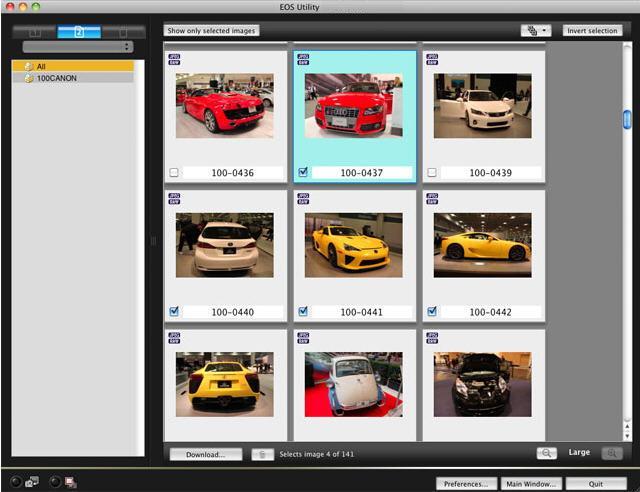
Task: Click the zoom out magnifier icon
Action: coord(546,453)
